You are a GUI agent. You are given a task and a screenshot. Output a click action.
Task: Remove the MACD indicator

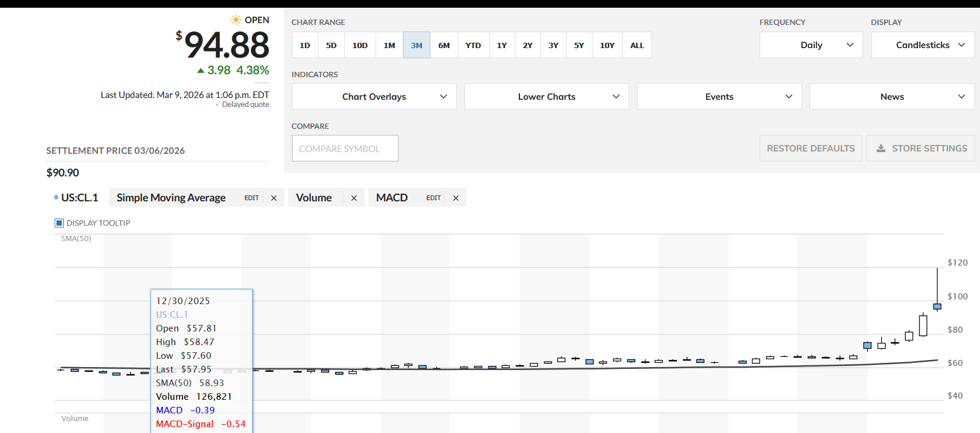[456, 198]
